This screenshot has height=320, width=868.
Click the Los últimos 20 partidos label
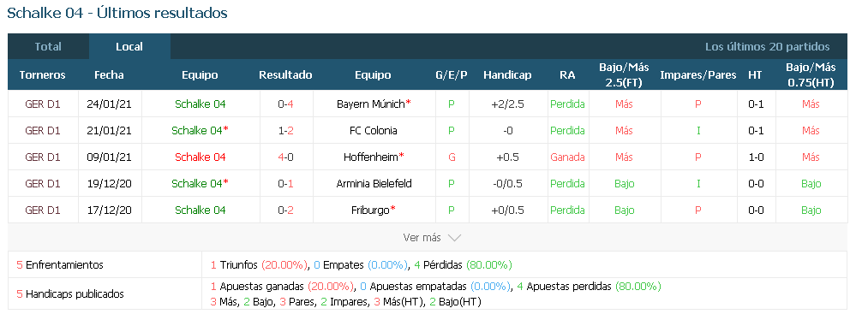point(767,47)
